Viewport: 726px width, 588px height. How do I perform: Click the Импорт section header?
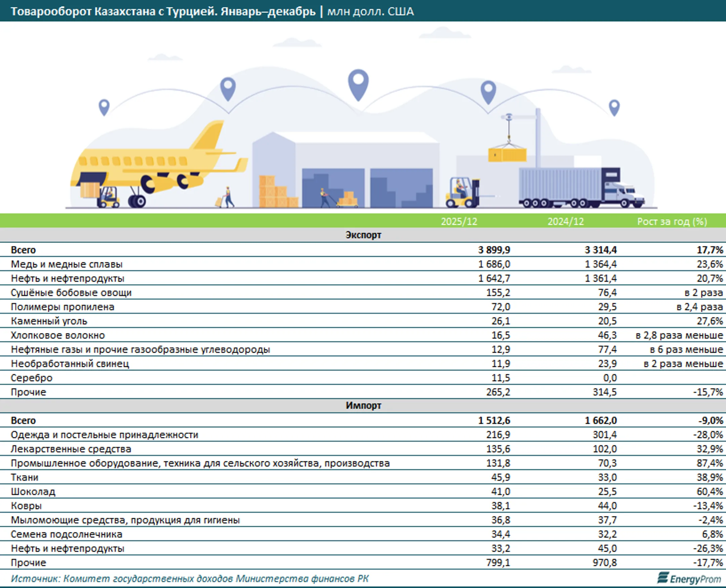click(363, 406)
